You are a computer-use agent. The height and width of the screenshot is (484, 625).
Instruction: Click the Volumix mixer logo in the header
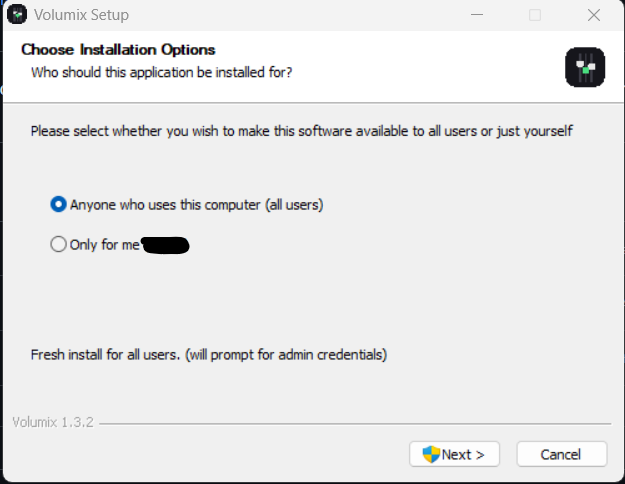point(585,67)
